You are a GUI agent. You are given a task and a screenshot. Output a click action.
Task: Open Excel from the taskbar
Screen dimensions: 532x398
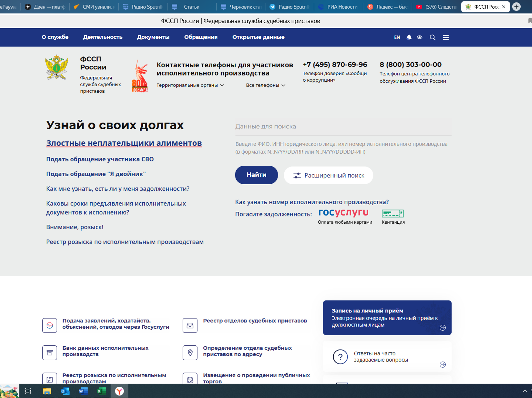coord(101,391)
